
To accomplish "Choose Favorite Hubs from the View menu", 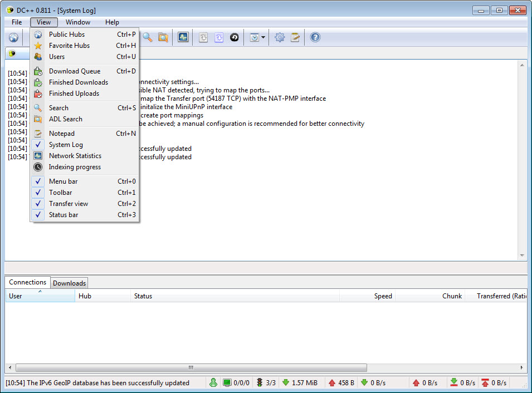I will point(85,46).
